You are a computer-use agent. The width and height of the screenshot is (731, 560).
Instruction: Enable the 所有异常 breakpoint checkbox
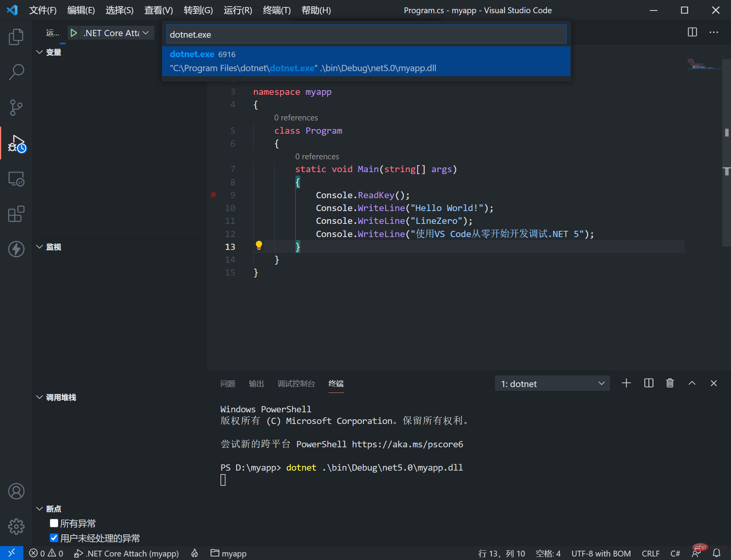click(x=54, y=523)
